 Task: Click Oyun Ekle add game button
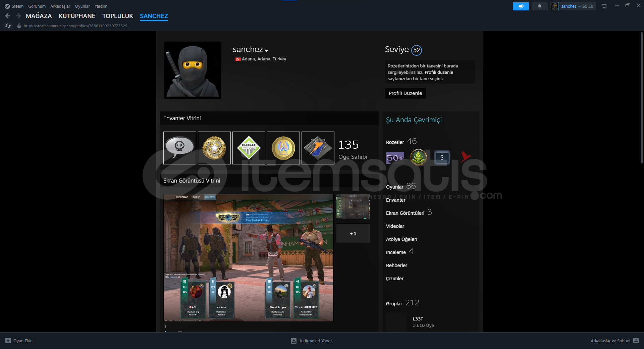point(19,341)
